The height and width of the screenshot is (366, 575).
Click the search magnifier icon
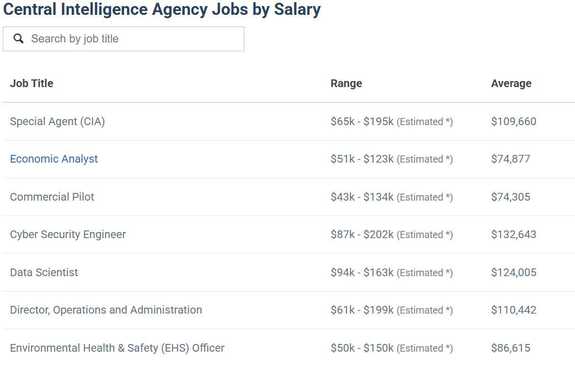pyautogui.click(x=18, y=38)
